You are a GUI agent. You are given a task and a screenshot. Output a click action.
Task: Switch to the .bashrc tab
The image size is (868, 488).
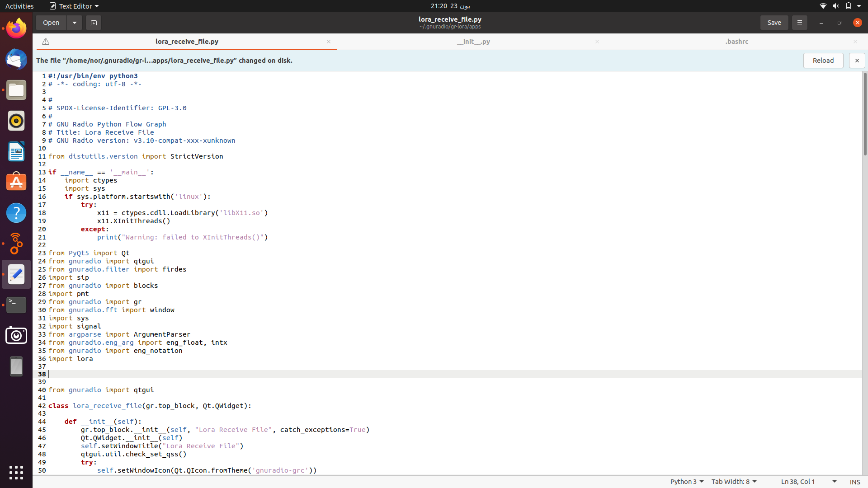tap(737, 41)
